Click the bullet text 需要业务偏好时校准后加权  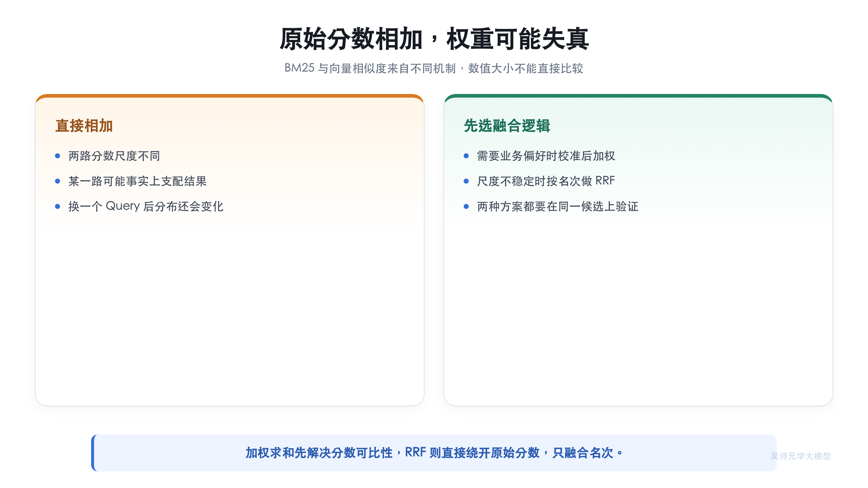546,156
